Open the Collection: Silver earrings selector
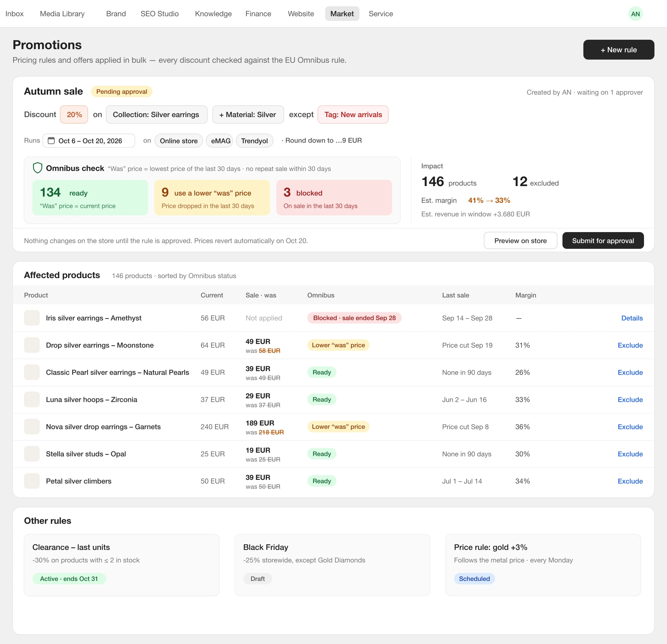 (156, 115)
